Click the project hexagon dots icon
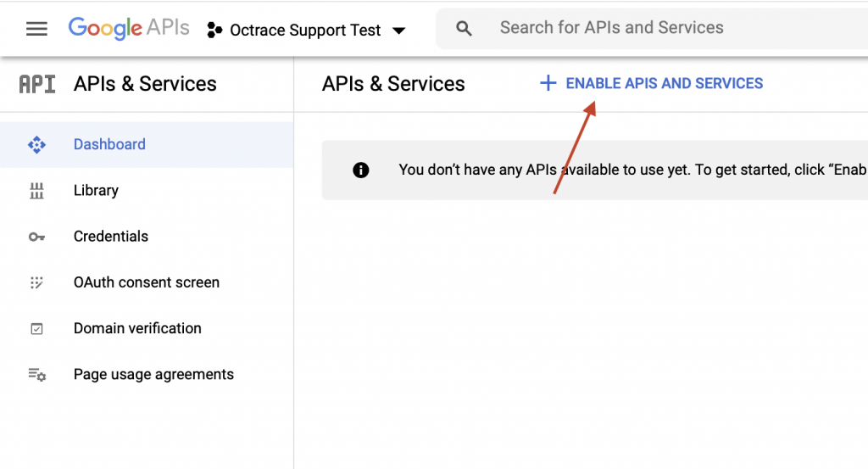The width and height of the screenshot is (868, 469). (x=214, y=30)
